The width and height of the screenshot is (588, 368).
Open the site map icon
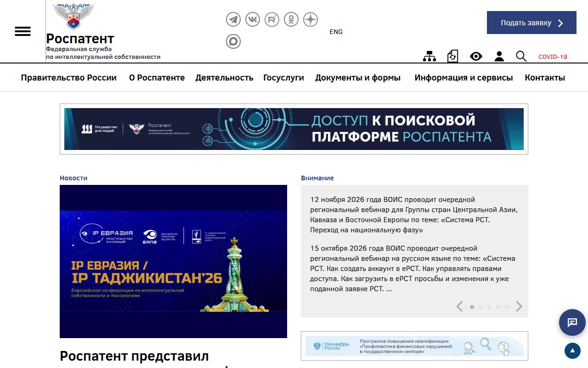[x=430, y=56]
